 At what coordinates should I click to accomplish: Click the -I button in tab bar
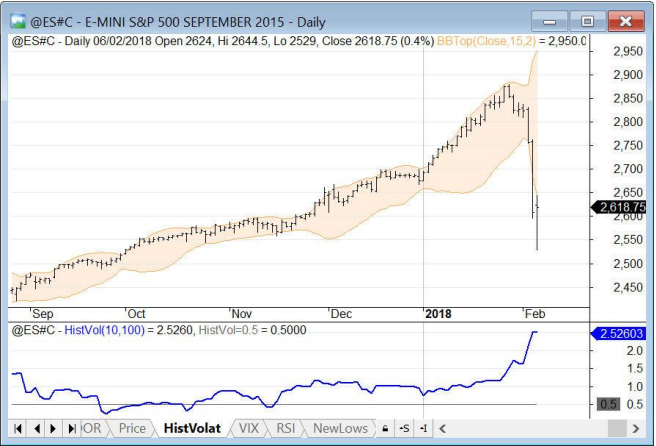424,428
